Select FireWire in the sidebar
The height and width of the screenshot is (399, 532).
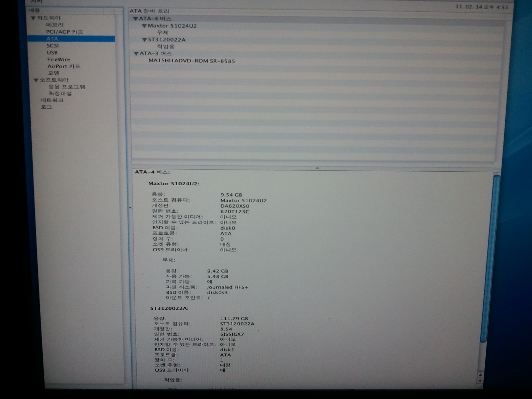click(x=58, y=59)
